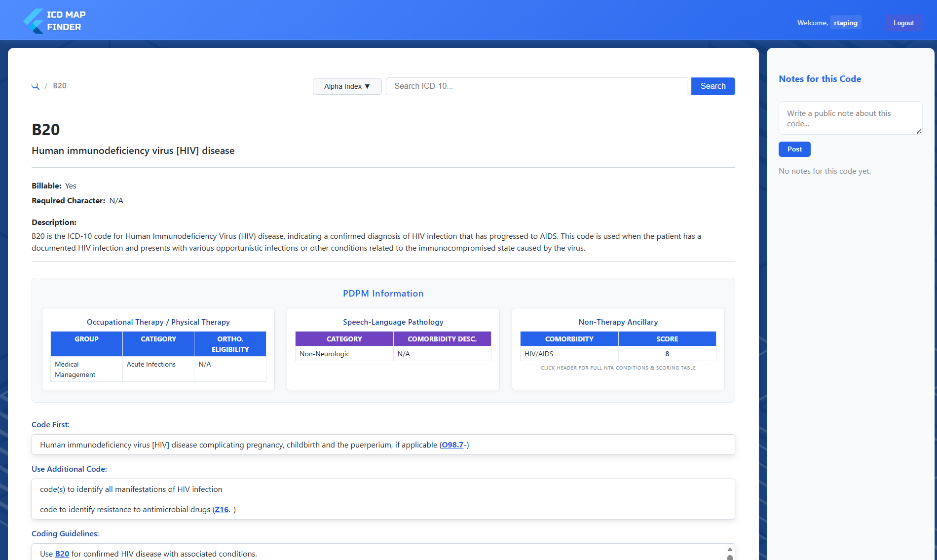Viewport: 937px width, 560px height.
Task: Click inside the Search ICD-10 field
Action: point(536,86)
